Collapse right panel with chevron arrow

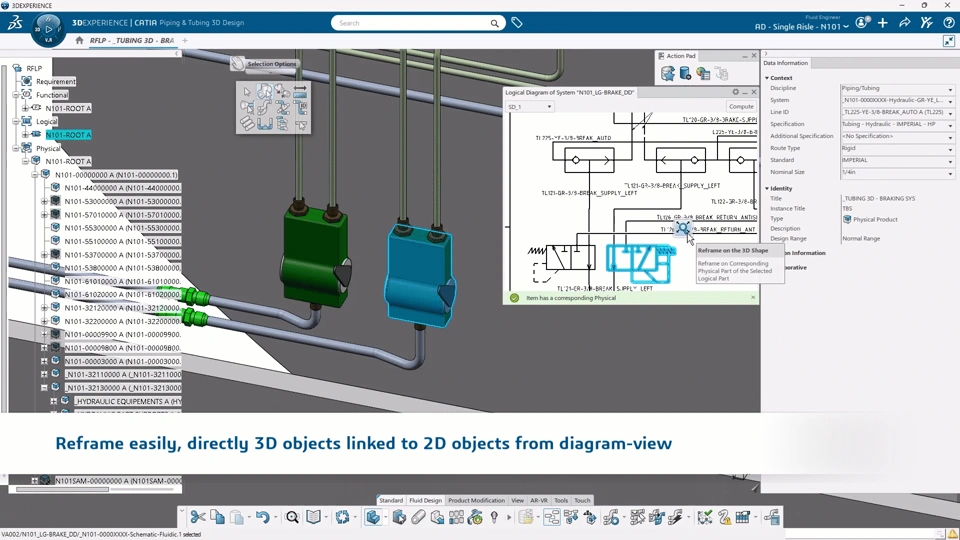tap(766, 54)
